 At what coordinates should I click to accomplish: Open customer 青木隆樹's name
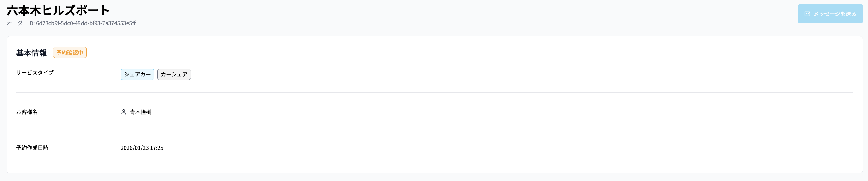point(140,112)
